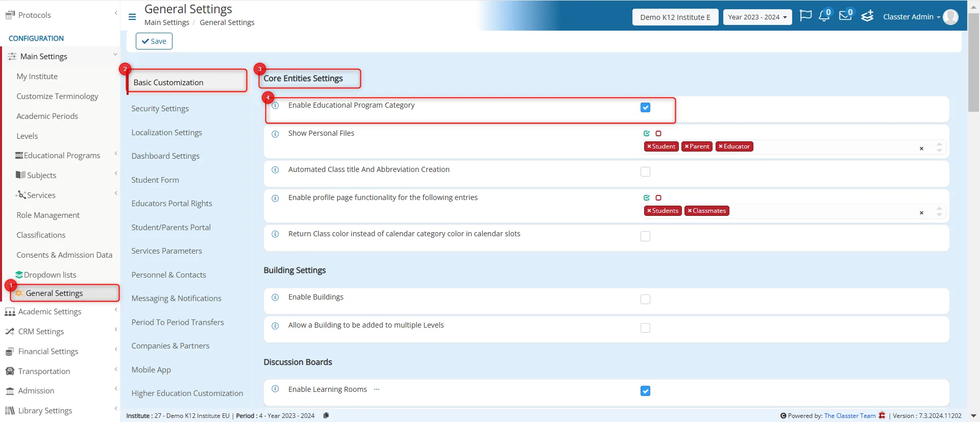This screenshot has width=980, height=422.
Task: Click deselect-all red square icon for Show Personal Files
Action: tap(658, 134)
